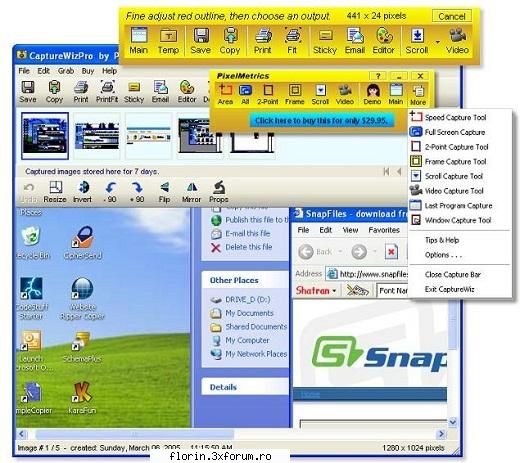Open Buy menu in CaptureWizPro window
Image resolution: width=520 pixels, height=463 pixels.
(88, 71)
